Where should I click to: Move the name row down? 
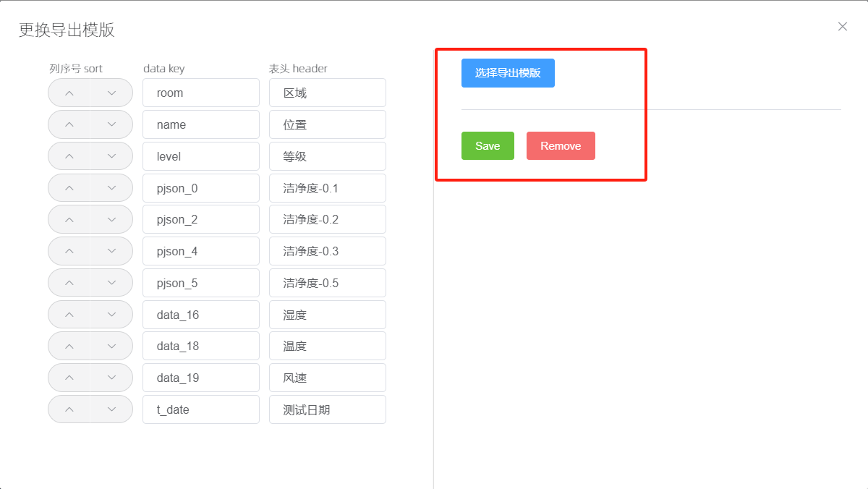111,124
